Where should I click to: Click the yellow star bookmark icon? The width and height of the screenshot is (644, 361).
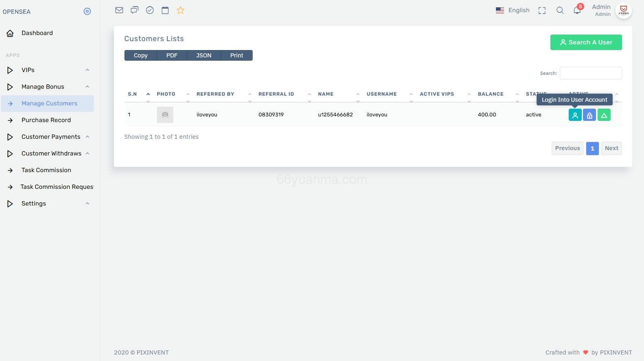point(181,11)
